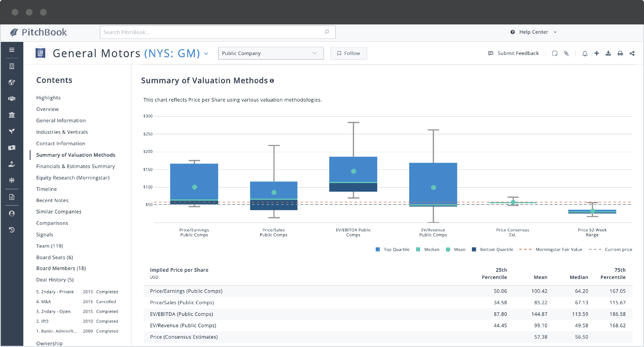Follow General Motors using Follow button

(349, 53)
